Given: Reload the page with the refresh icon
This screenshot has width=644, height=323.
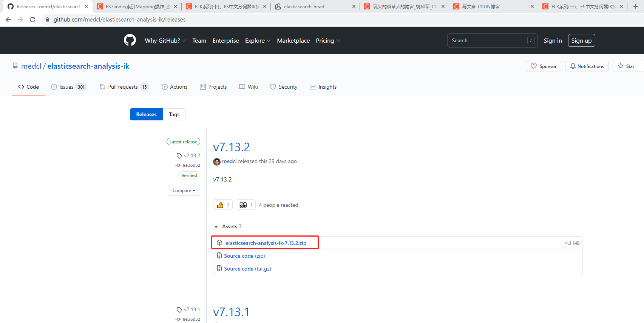Looking at the screenshot, I should [32, 20].
